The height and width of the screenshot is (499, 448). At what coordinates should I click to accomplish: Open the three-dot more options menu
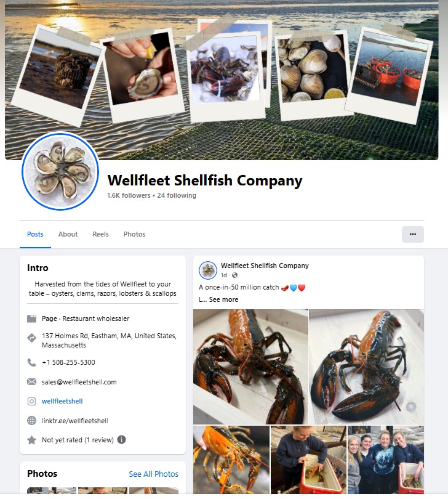click(413, 234)
